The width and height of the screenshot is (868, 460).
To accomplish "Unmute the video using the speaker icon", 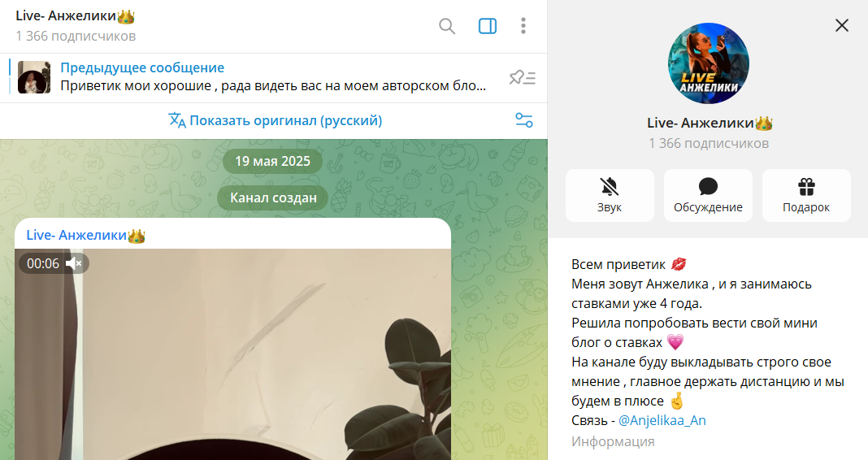I will [75, 263].
